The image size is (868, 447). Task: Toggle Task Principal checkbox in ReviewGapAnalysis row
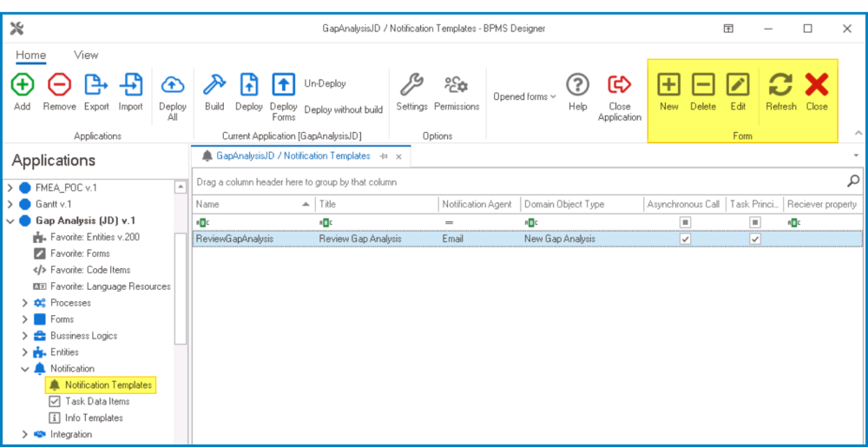tap(755, 239)
